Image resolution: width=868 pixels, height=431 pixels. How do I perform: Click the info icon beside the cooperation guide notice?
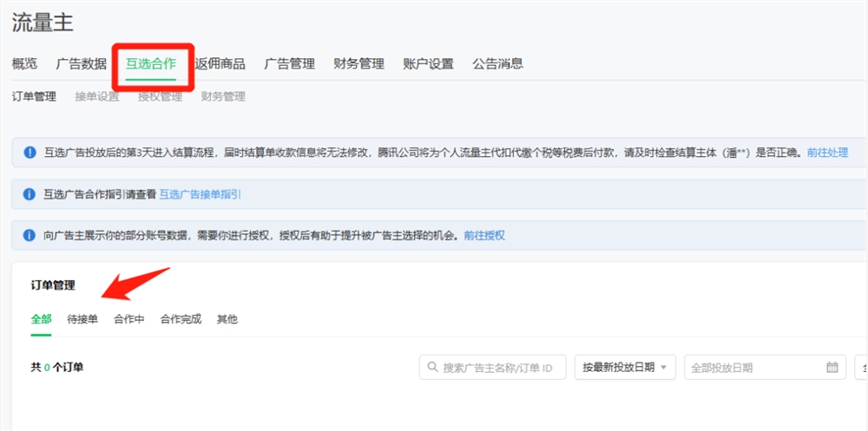pos(30,194)
